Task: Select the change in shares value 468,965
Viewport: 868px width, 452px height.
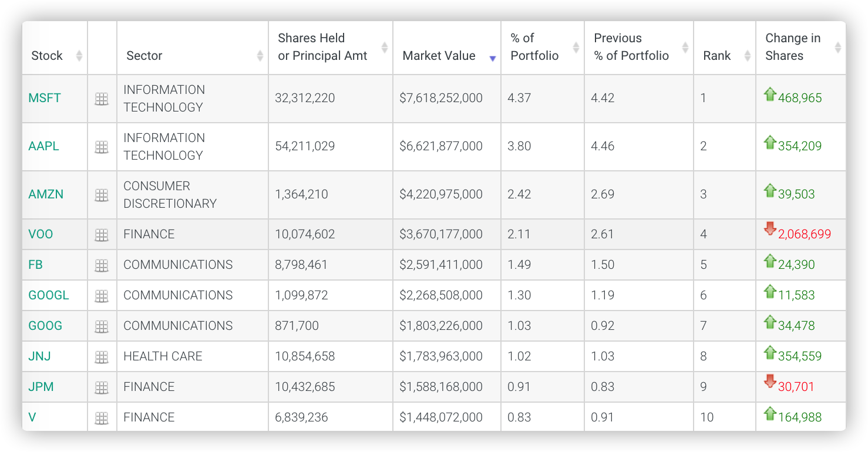Action: [800, 98]
